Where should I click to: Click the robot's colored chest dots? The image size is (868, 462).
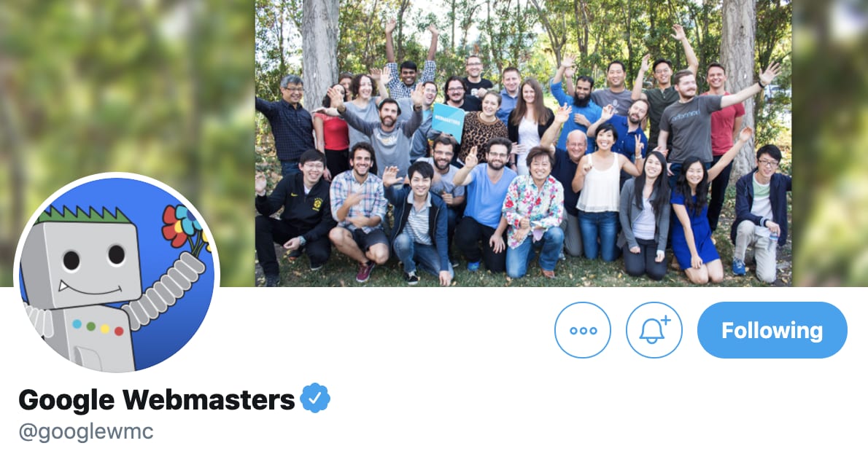98,327
